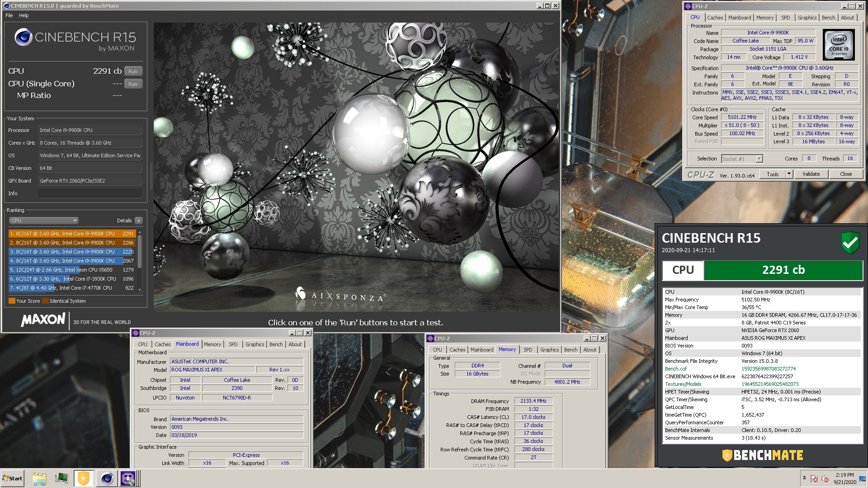
Task: Click the Core Voltage 1.412 V value
Action: pyautogui.click(x=799, y=57)
